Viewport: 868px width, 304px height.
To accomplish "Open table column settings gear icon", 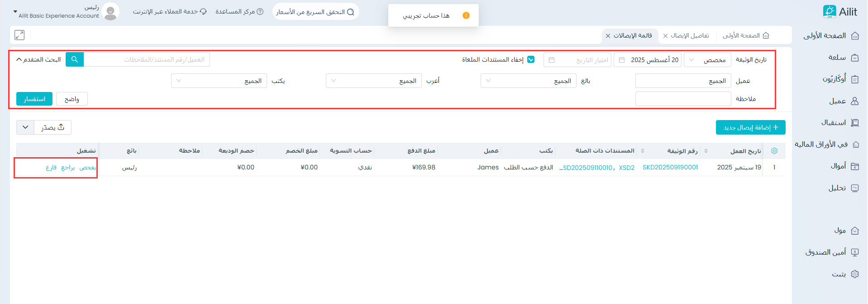I will tap(774, 151).
